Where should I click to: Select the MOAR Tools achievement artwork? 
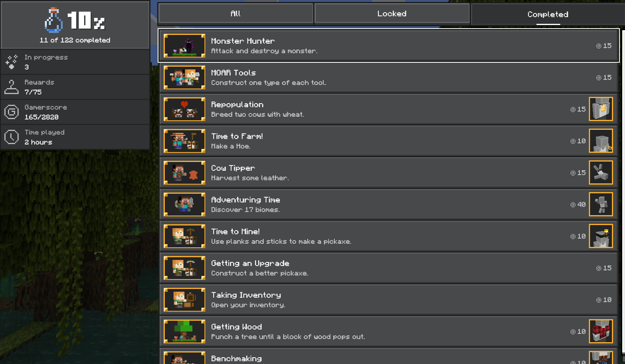pos(185,77)
